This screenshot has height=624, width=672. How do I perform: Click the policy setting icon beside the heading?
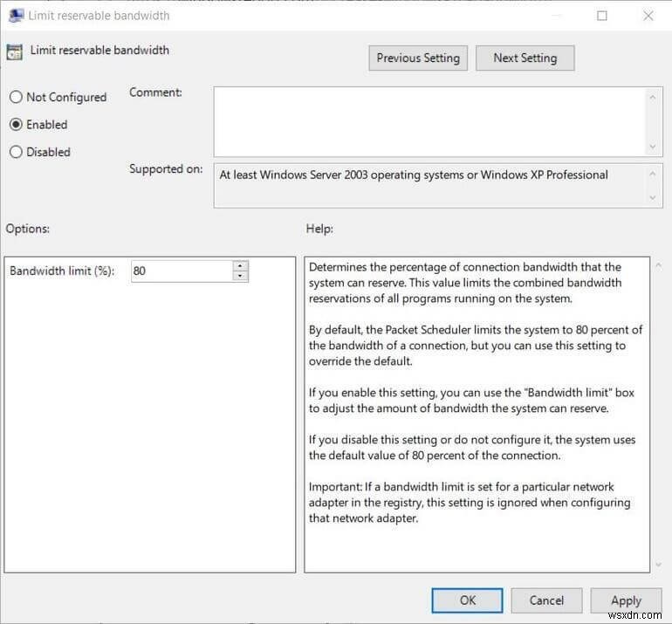click(15, 52)
